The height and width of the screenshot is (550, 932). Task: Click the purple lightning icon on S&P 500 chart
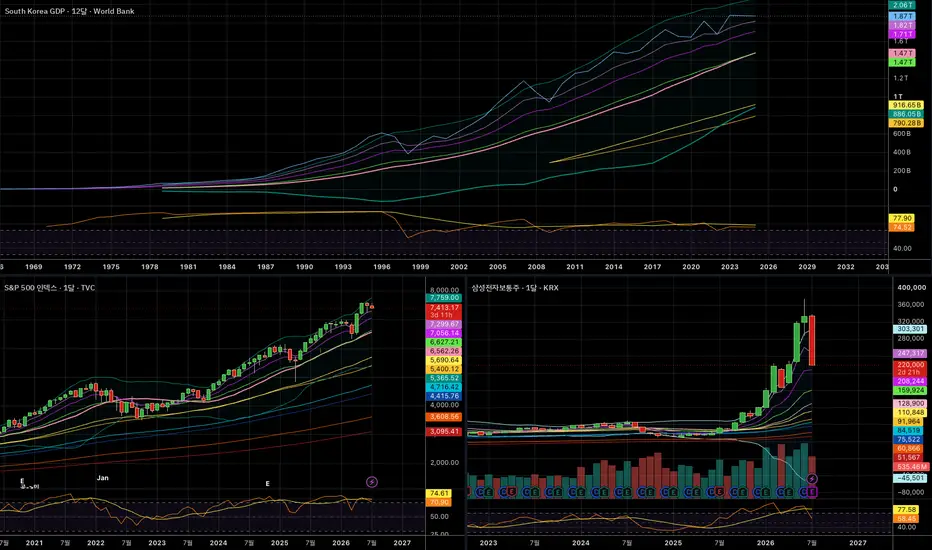[x=371, y=482]
